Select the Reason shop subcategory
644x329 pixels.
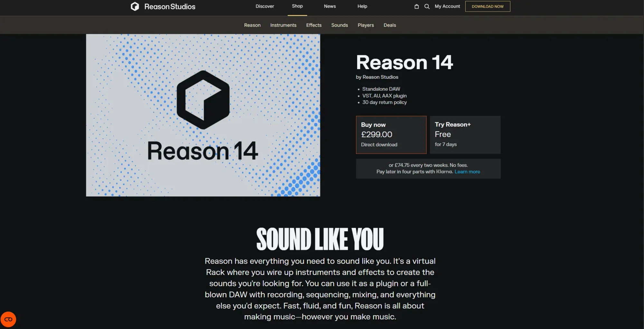(252, 25)
